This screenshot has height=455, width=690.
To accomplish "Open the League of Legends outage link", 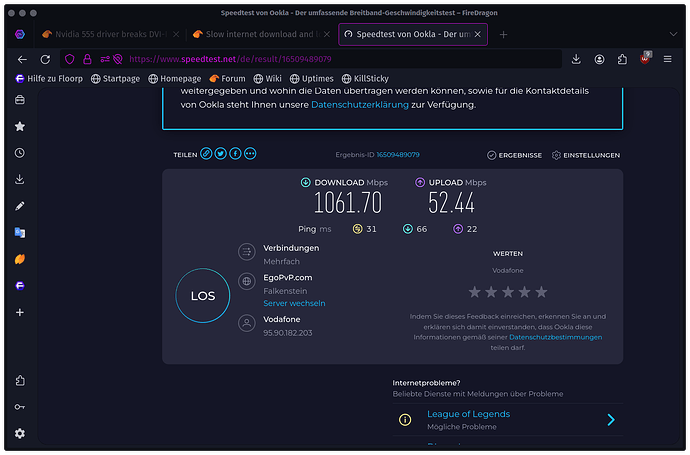I will pyautogui.click(x=468, y=414).
